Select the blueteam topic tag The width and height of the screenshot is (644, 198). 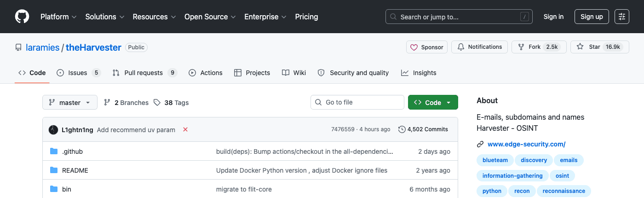(495, 160)
